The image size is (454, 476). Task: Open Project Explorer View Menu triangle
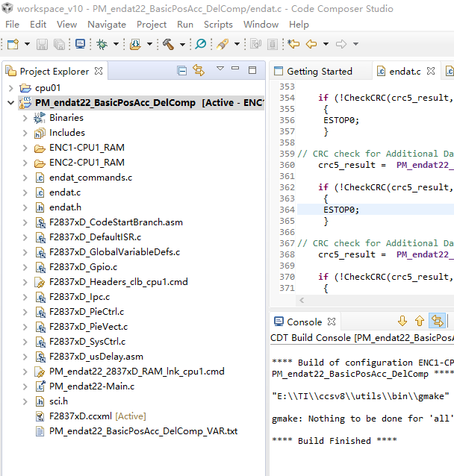220,69
